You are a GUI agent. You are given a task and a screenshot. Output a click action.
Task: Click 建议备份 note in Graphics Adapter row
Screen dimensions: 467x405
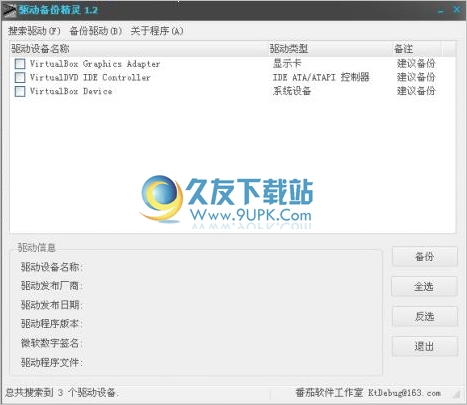[x=416, y=63]
